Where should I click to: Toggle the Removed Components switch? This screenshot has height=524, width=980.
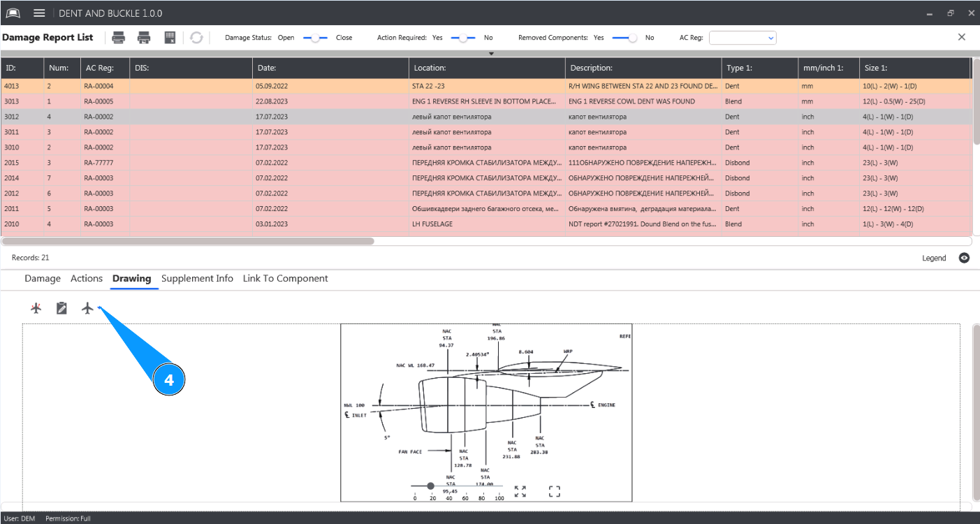(x=624, y=38)
